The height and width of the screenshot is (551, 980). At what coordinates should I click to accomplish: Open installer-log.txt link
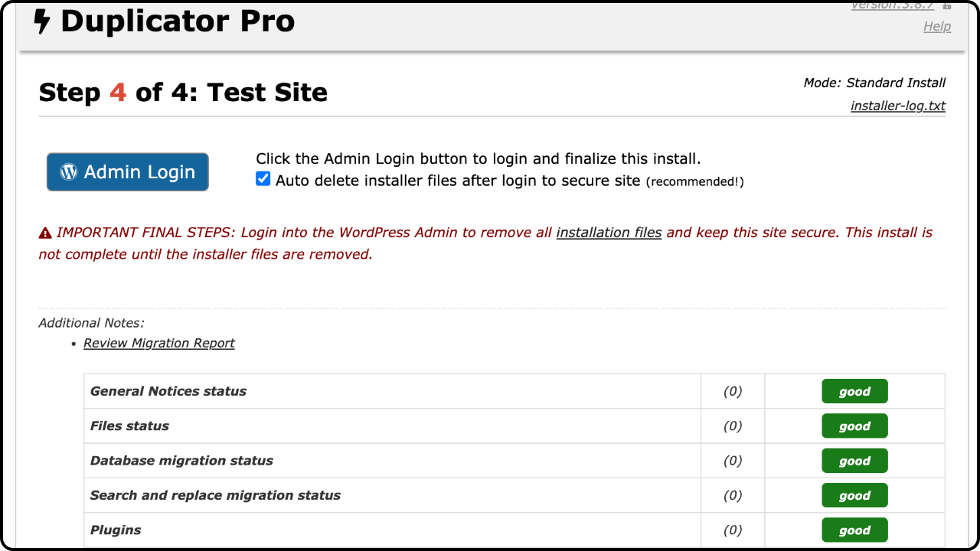pyautogui.click(x=898, y=106)
